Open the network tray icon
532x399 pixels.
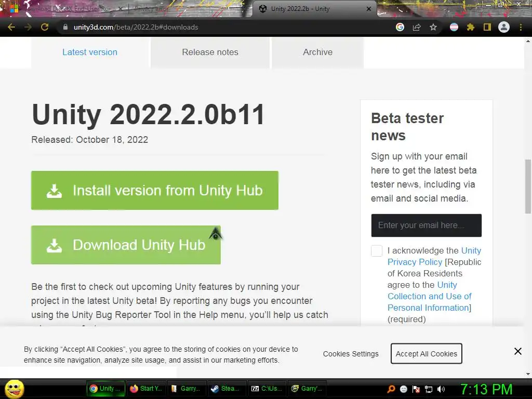click(429, 389)
